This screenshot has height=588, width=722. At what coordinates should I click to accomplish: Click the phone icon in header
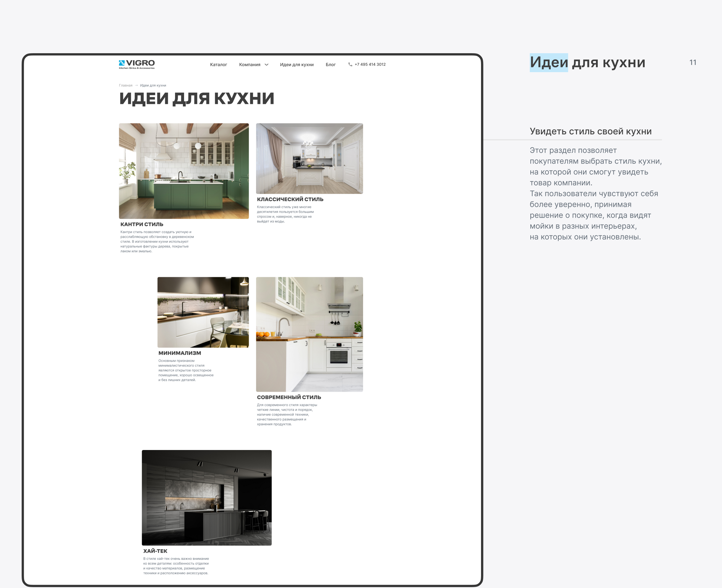click(350, 64)
